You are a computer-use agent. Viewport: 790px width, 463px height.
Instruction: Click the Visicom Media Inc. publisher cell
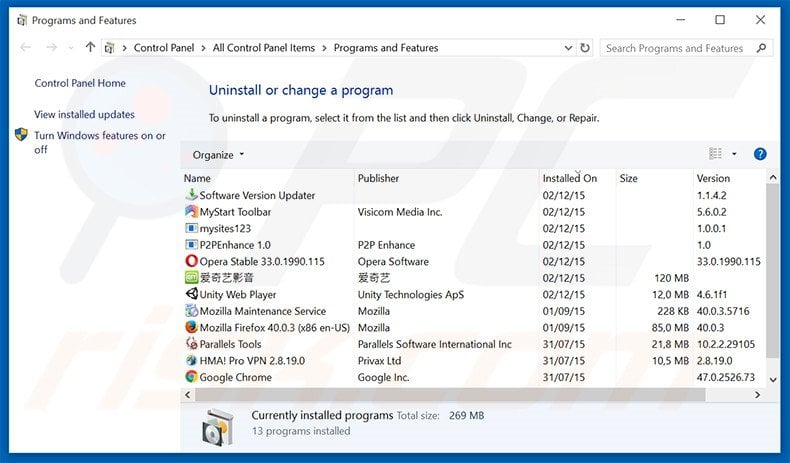tap(400, 212)
